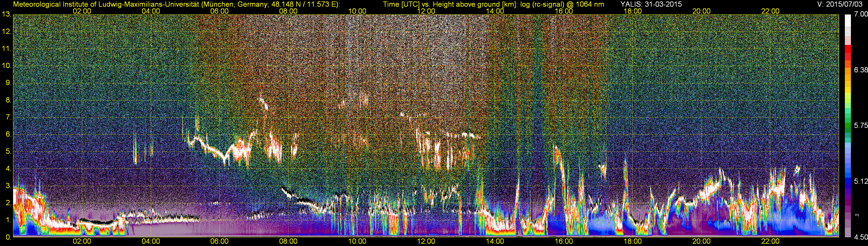Click the colorbar value 7.00
Viewport: 868px width, 246px height.
pos(860,14)
